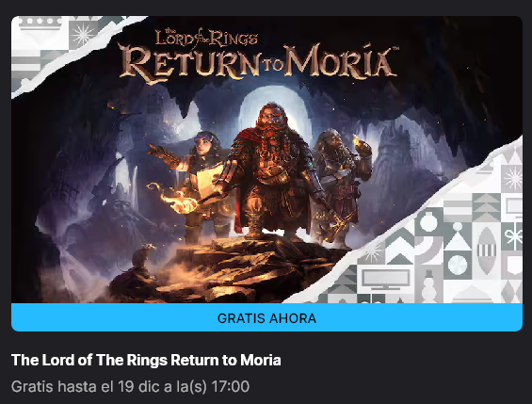Click the red-bearded dwarf in the center

(x=273, y=170)
